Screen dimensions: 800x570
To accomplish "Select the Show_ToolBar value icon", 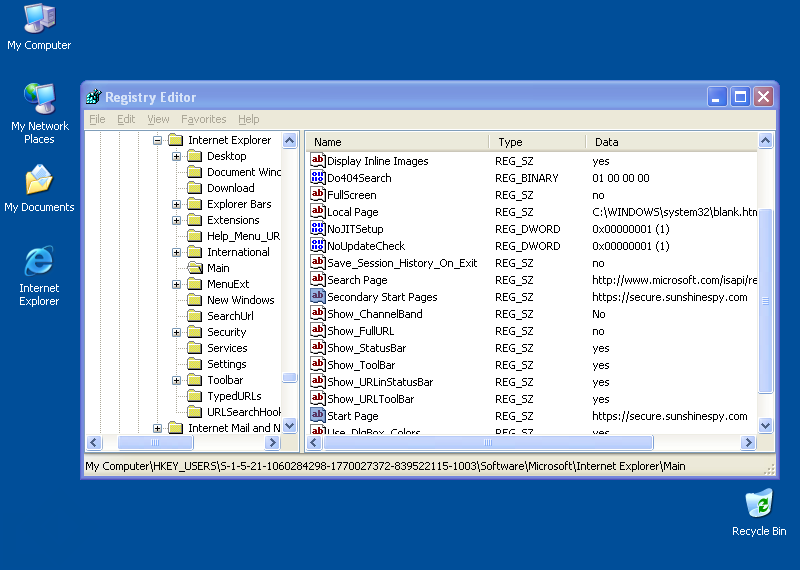I will (x=317, y=365).
